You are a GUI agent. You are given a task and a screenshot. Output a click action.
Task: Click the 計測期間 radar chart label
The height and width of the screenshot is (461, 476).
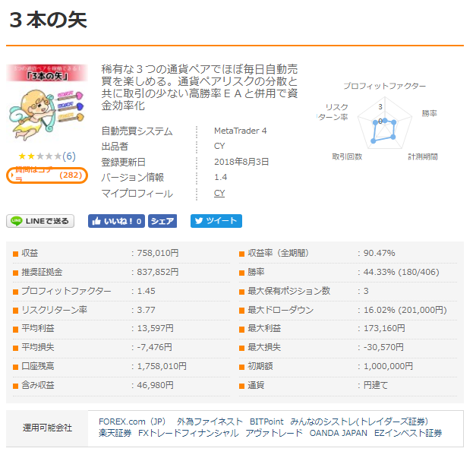pyautogui.click(x=423, y=156)
